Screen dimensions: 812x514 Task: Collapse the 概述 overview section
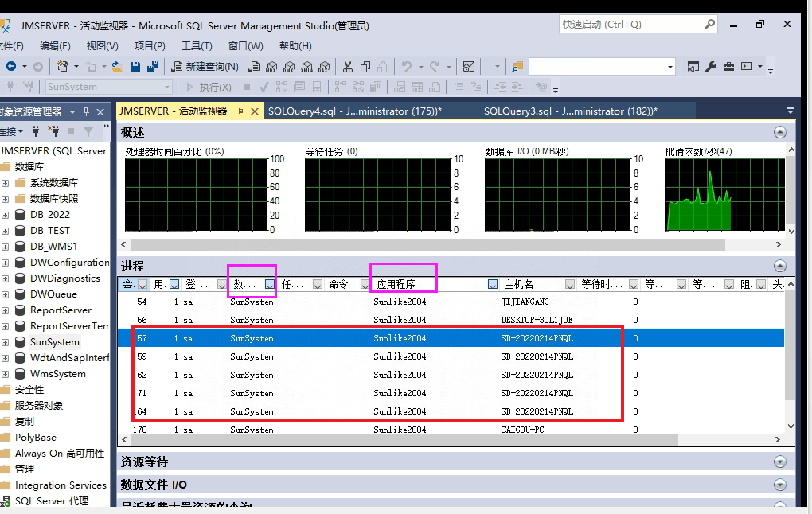click(779, 132)
